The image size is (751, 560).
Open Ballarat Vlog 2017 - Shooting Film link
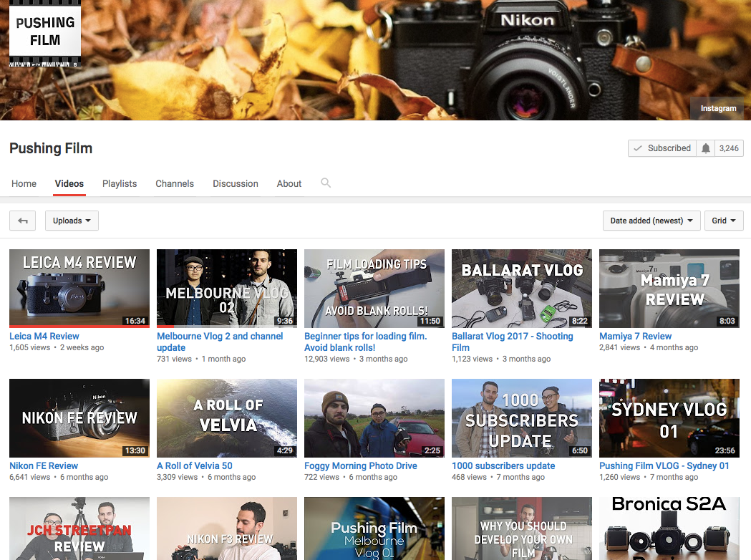[513, 342]
